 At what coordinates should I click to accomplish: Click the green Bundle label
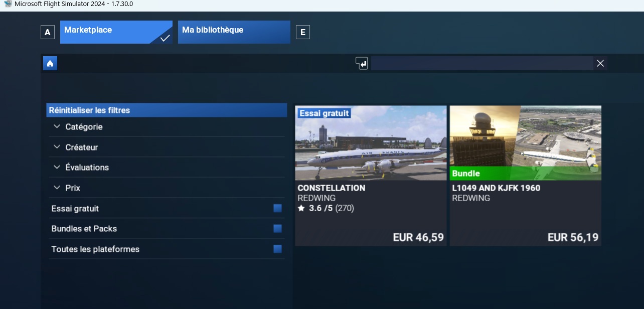(x=526, y=174)
